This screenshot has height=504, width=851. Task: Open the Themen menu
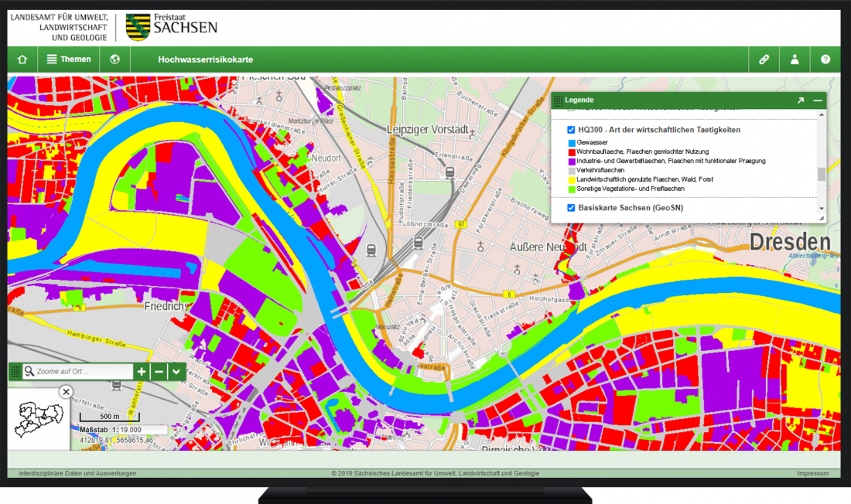(x=68, y=60)
